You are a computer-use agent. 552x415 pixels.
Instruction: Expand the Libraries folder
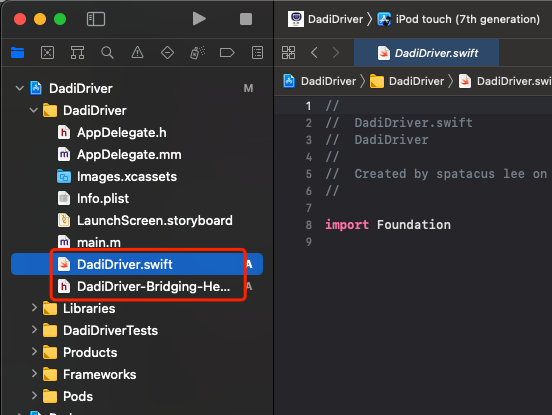34,308
